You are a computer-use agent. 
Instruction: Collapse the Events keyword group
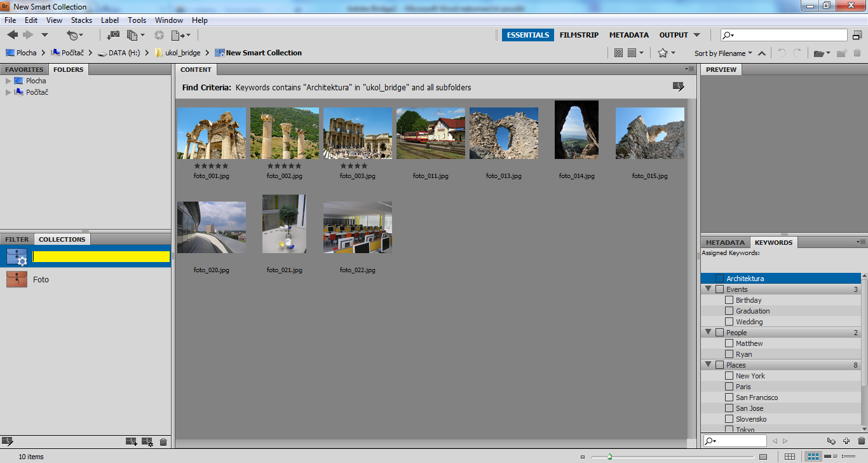point(708,289)
